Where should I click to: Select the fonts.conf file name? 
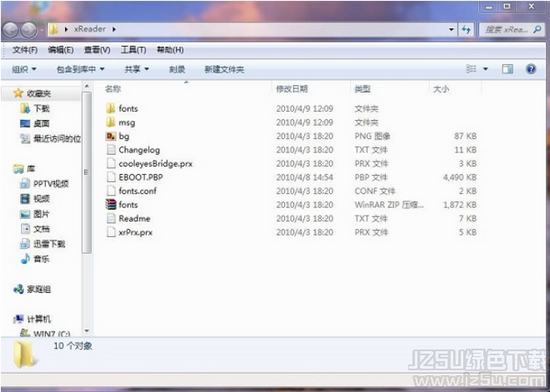coord(138,191)
